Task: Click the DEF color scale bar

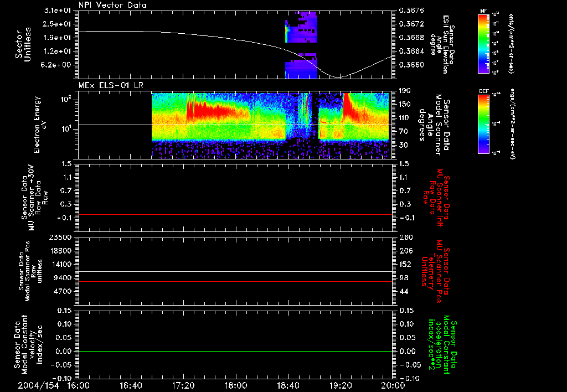Action: (x=483, y=124)
